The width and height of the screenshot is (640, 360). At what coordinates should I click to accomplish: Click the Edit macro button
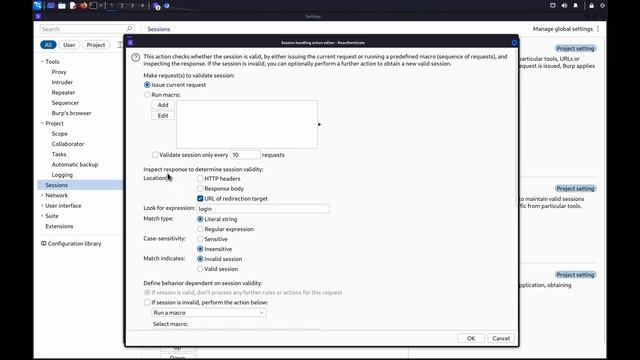163,116
